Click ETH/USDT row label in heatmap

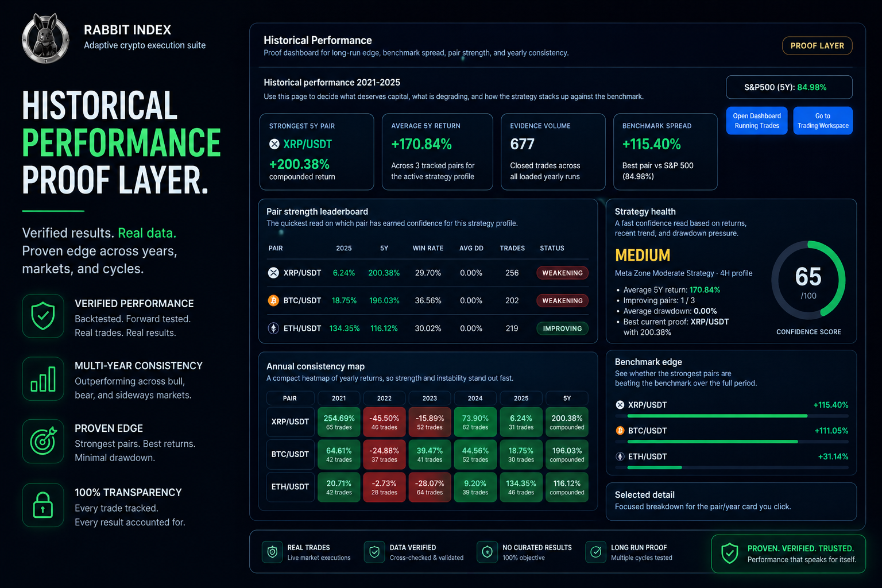tap(291, 488)
